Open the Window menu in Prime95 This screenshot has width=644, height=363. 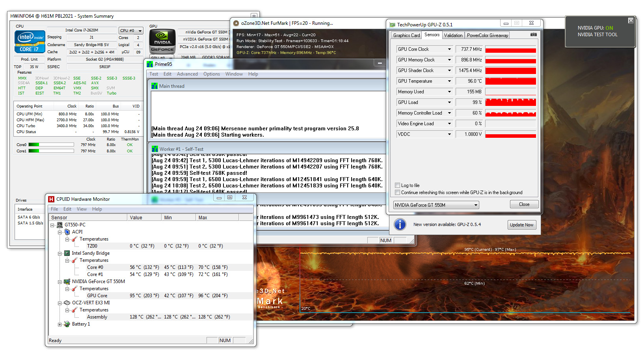[234, 74]
